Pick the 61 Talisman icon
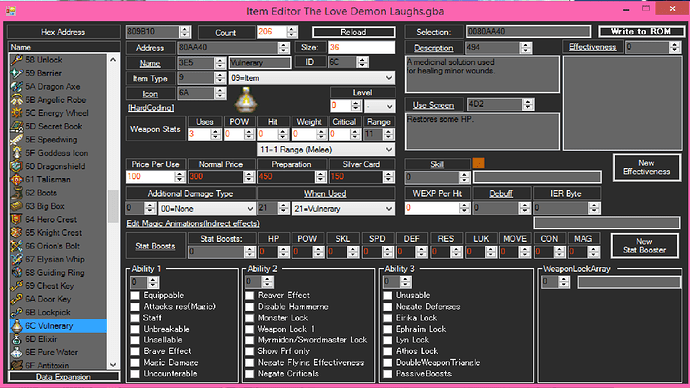The width and height of the screenshot is (690, 388). point(17,179)
